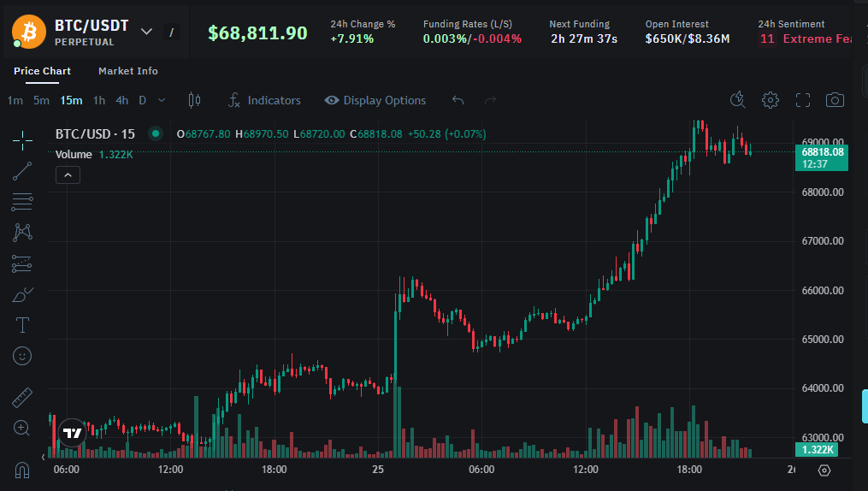Click the BTC/USD · 15 symbol title
868x491 pixels.
95,134
